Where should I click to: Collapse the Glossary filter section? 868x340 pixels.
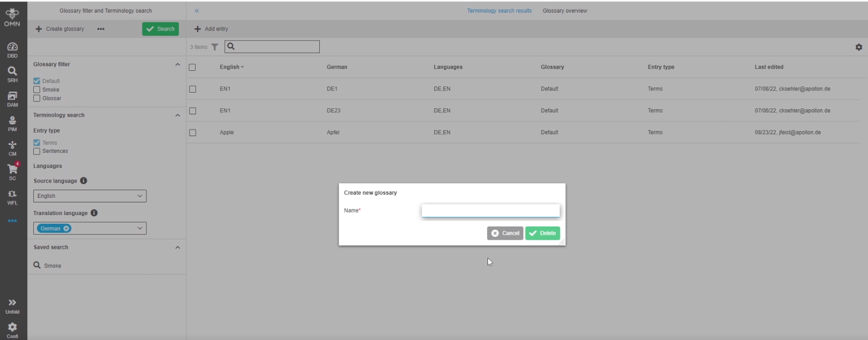(x=177, y=65)
